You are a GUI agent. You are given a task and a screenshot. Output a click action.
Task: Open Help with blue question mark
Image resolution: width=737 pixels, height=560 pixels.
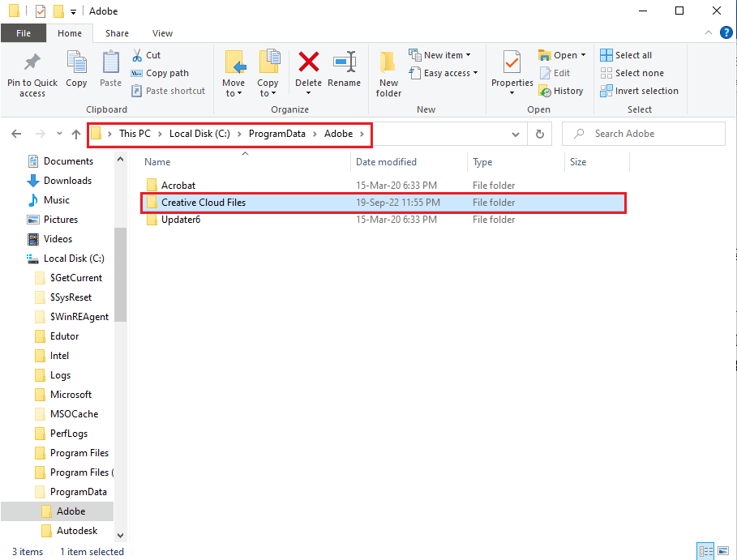[726, 32]
